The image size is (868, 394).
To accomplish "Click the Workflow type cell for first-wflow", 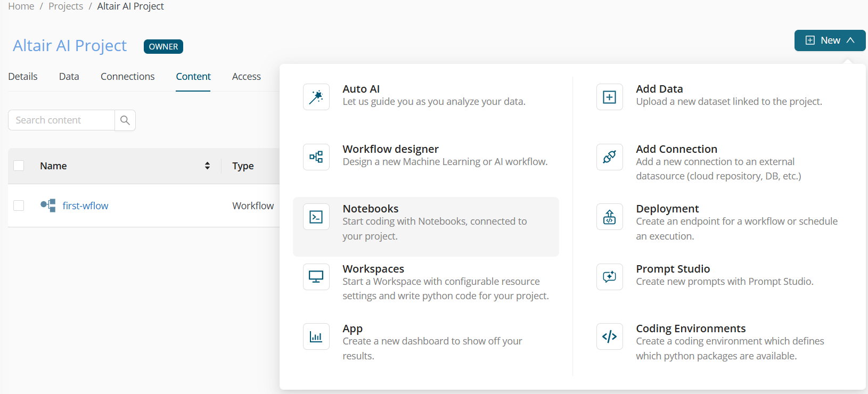I will tap(253, 206).
